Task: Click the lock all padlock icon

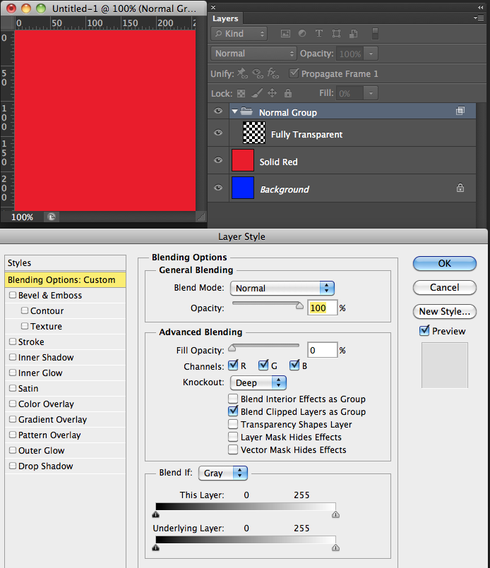Action: point(288,93)
